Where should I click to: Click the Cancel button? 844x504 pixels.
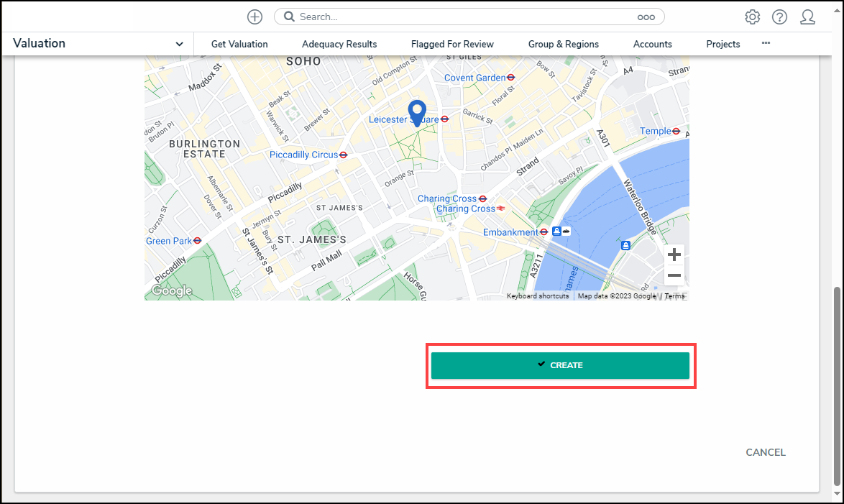[x=766, y=452]
